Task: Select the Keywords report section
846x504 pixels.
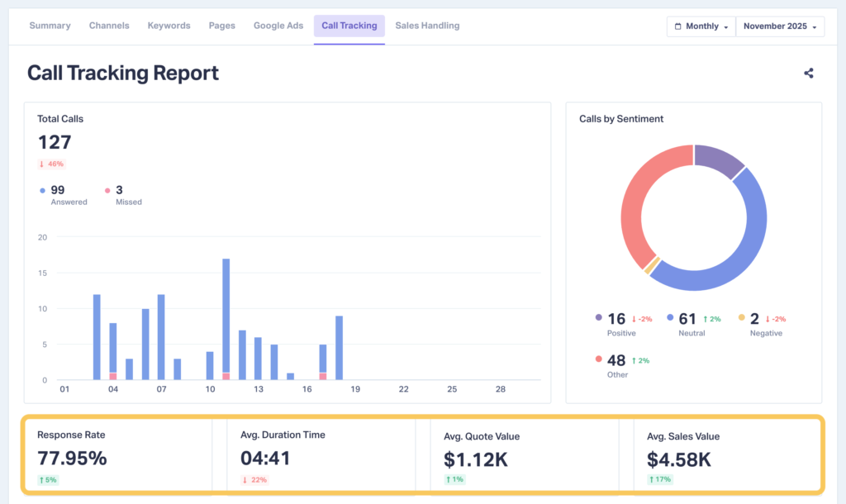Action: [x=169, y=26]
